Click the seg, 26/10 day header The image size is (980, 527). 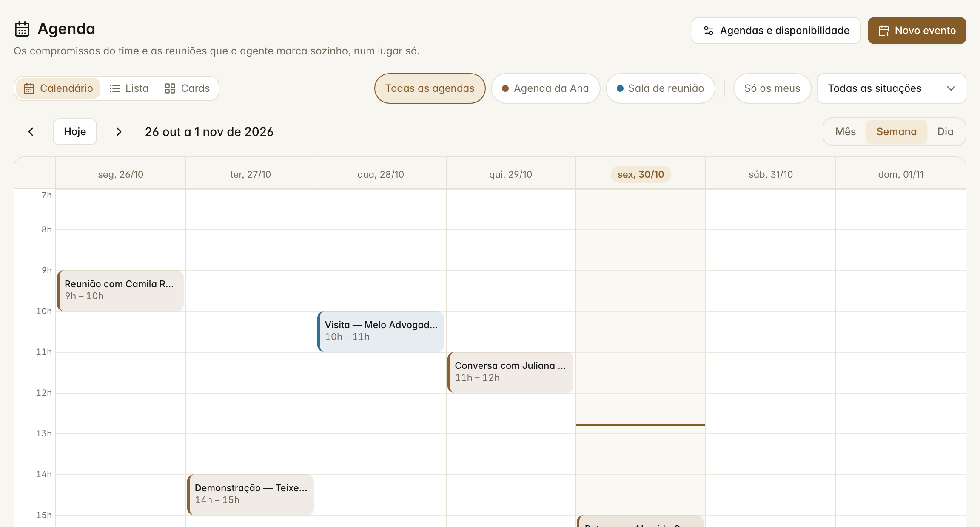pyautogui.click(x=121, y=174)
